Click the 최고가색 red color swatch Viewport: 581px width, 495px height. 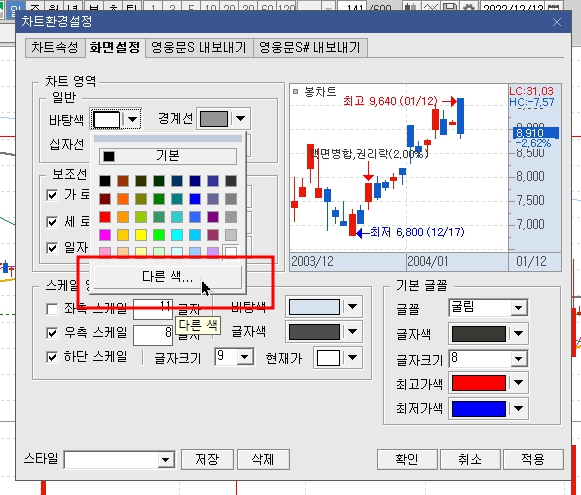(x=479, y=383)
